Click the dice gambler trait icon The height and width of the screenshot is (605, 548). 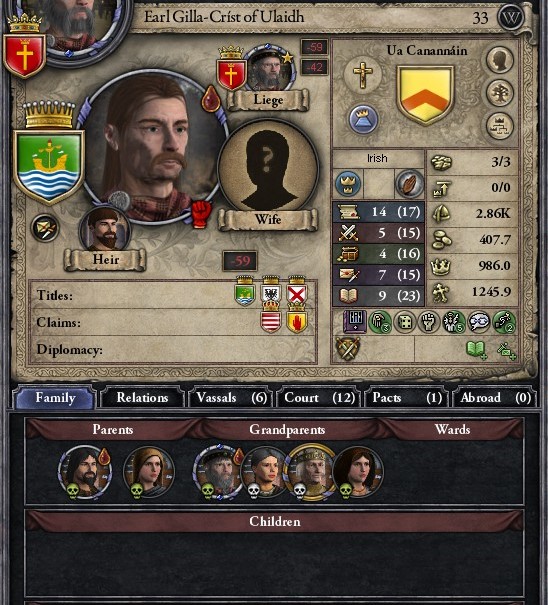(x=404, y=322)
